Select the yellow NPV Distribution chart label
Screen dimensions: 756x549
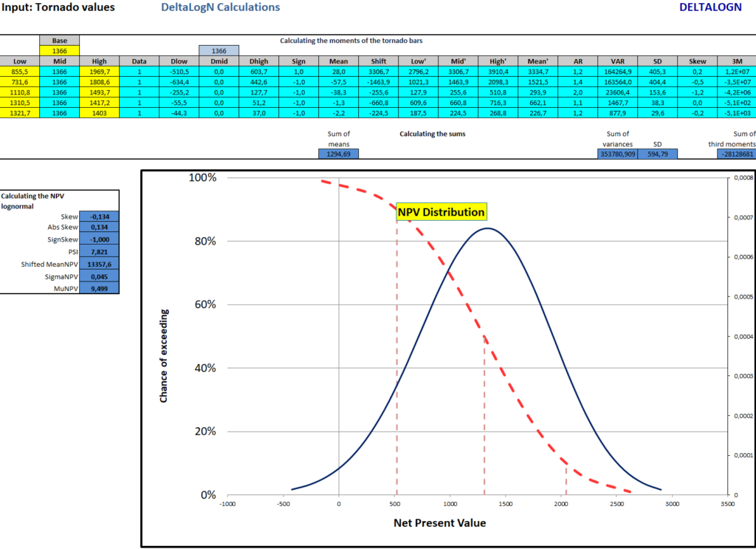(x=441, y=212)
